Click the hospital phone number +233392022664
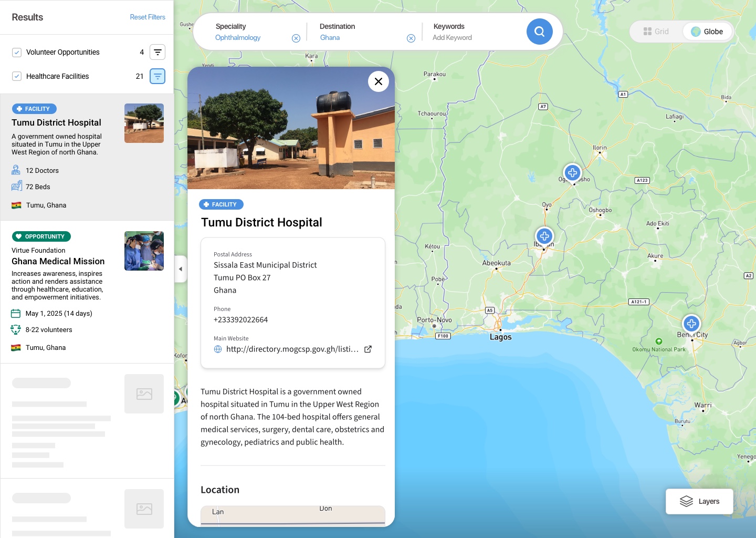This screenshot has height=538, width=756. 240,319
